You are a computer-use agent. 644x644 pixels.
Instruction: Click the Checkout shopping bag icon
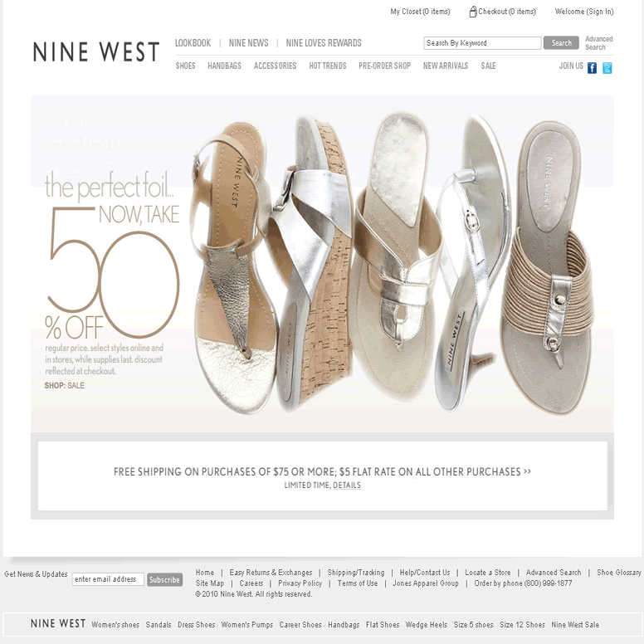point(473,12)
